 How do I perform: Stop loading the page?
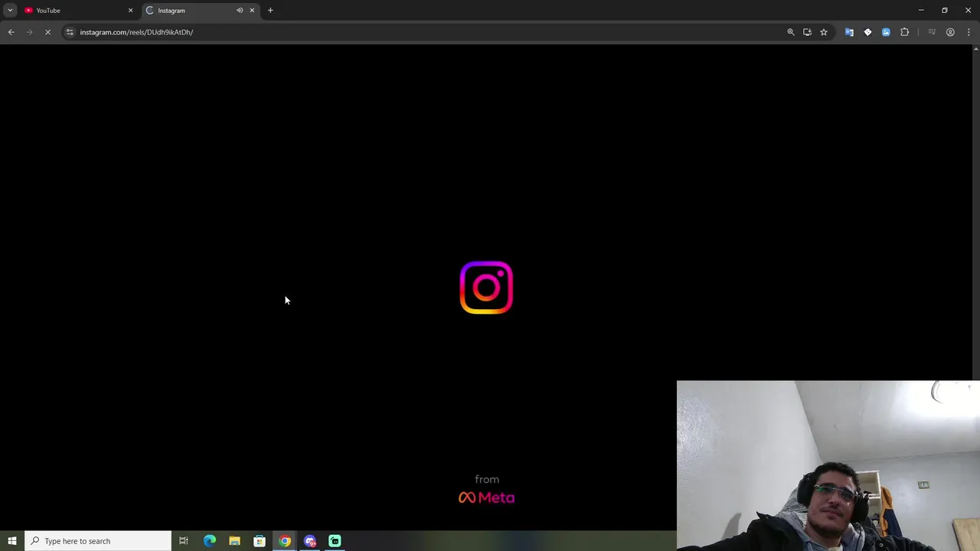tap(47, 32)
